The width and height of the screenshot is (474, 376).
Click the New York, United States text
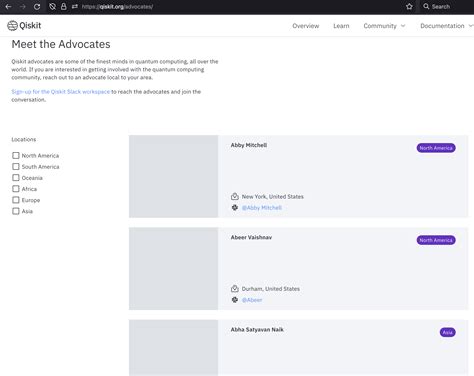click(273, 197)
